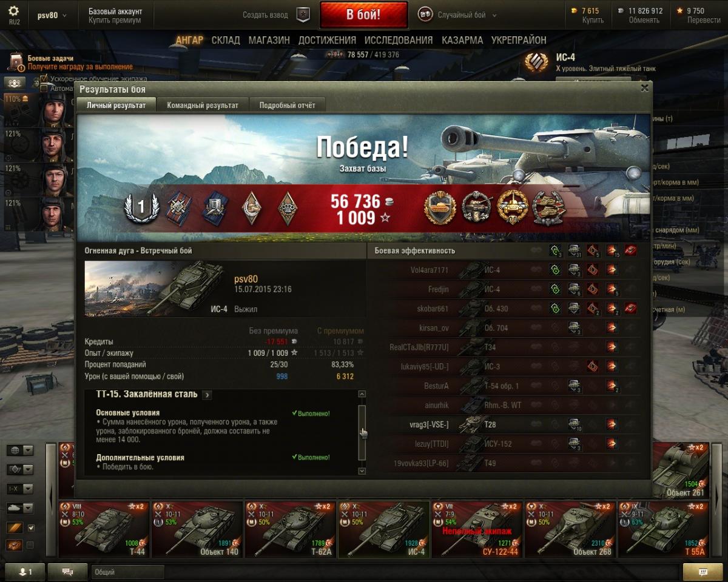This screenshot has height=582, width=728.
Task: Open the contacts list icon at bottom left
Action: tap(24, 572)
